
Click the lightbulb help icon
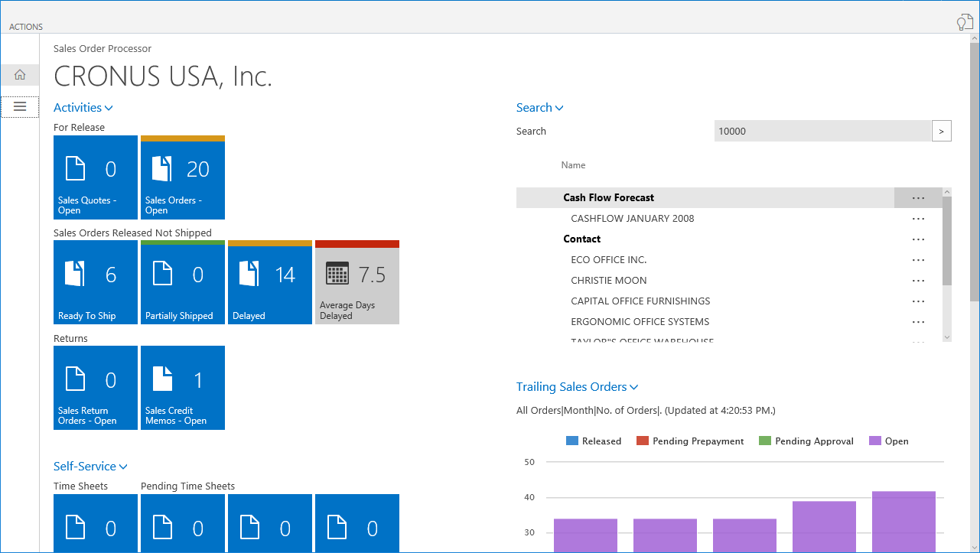coord(965,23)
